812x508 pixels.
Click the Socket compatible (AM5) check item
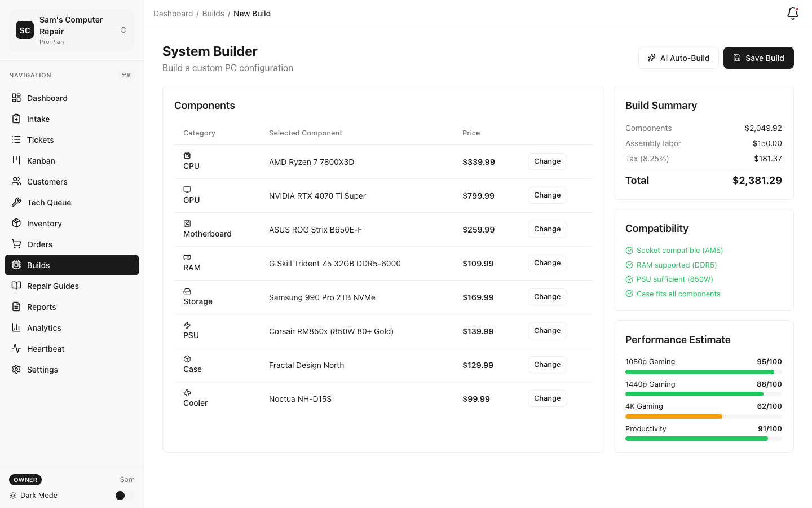(x=680, y=250)
